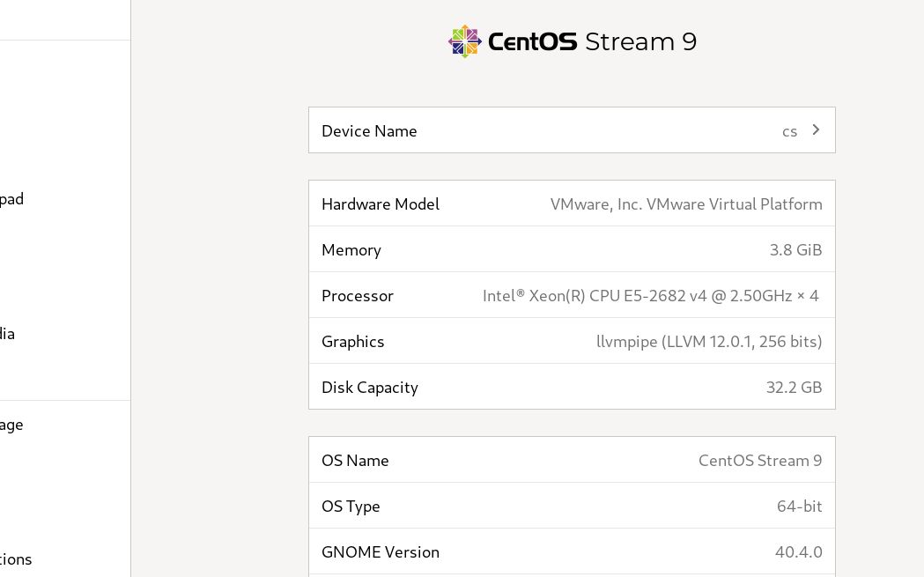Select the Hardware Model row

572,203
